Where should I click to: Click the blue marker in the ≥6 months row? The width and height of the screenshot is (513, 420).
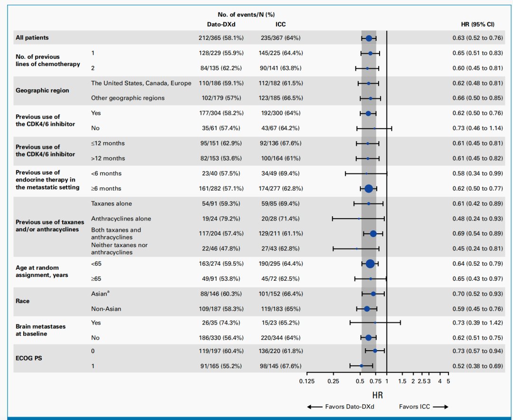point(369,189)
